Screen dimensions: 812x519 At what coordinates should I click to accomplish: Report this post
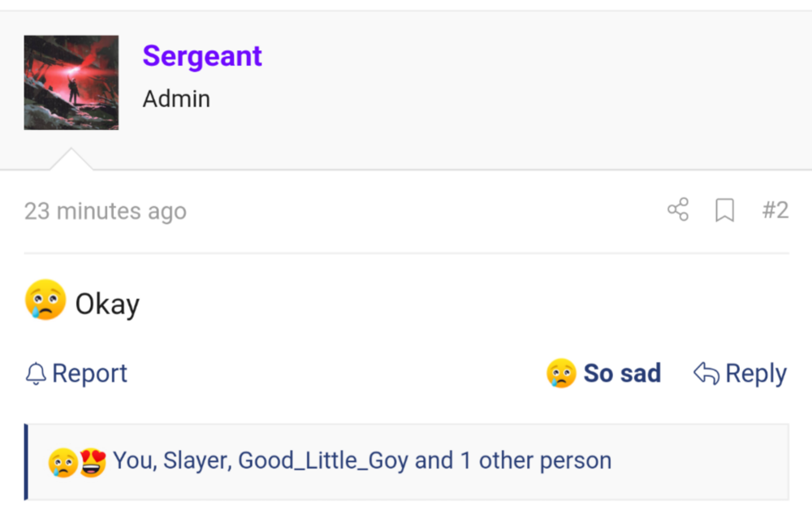[76, 374]
